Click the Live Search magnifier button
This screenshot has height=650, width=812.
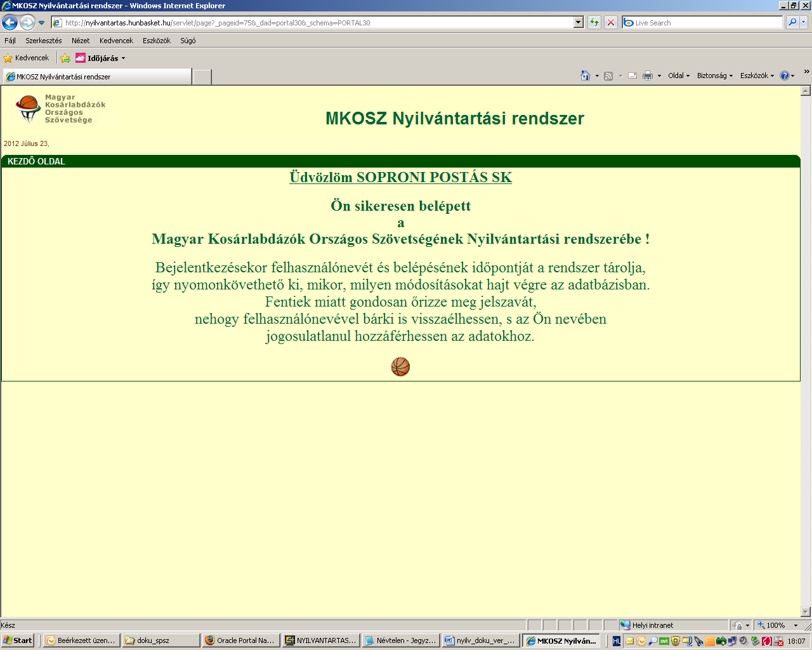pos(792,23)
